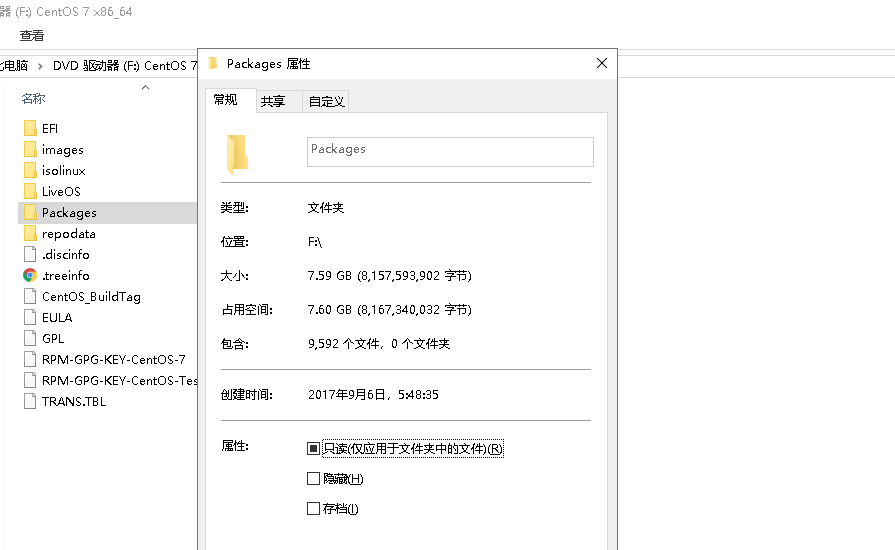Switch to the 共享 (Sharing) tab
Image resolution: width=895 pixels, height=550 pixels.
(279, 102)
